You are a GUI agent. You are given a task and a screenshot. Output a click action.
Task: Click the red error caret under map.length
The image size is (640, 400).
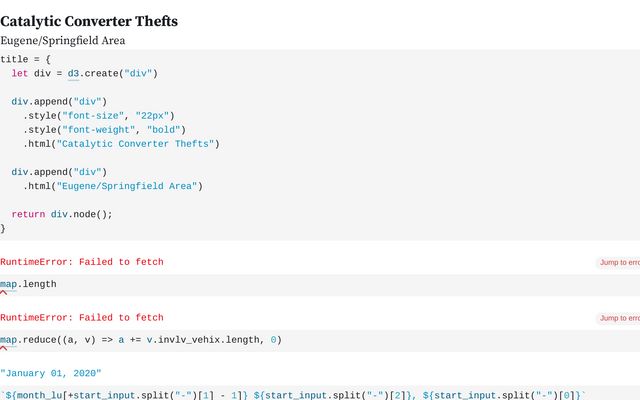point(3,293)
